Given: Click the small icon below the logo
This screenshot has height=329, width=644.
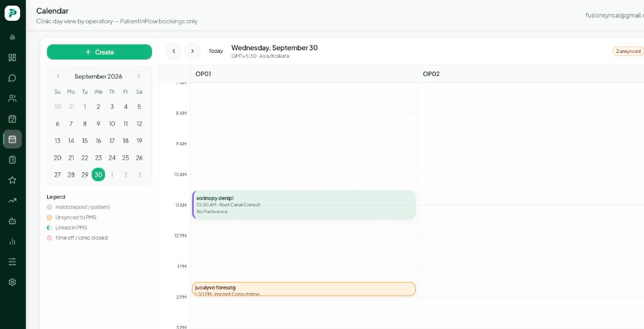Looking at the screenshot, I should [13, 37].
